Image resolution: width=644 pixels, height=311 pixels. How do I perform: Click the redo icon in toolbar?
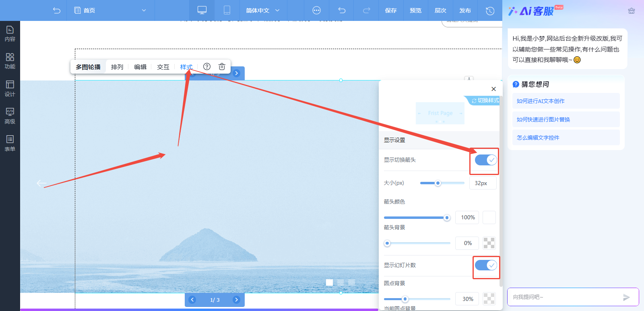point(366,10)
